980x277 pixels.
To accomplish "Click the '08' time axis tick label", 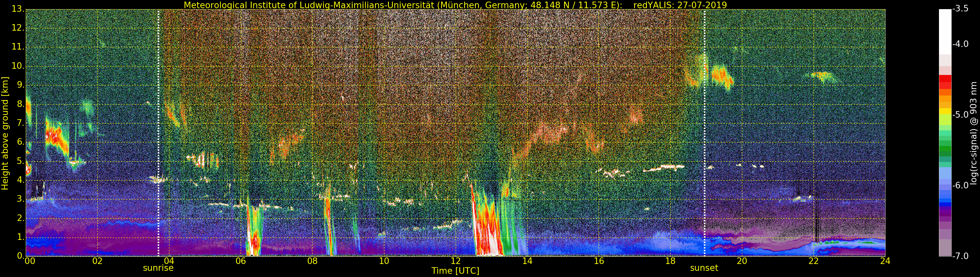I will 312,261.
